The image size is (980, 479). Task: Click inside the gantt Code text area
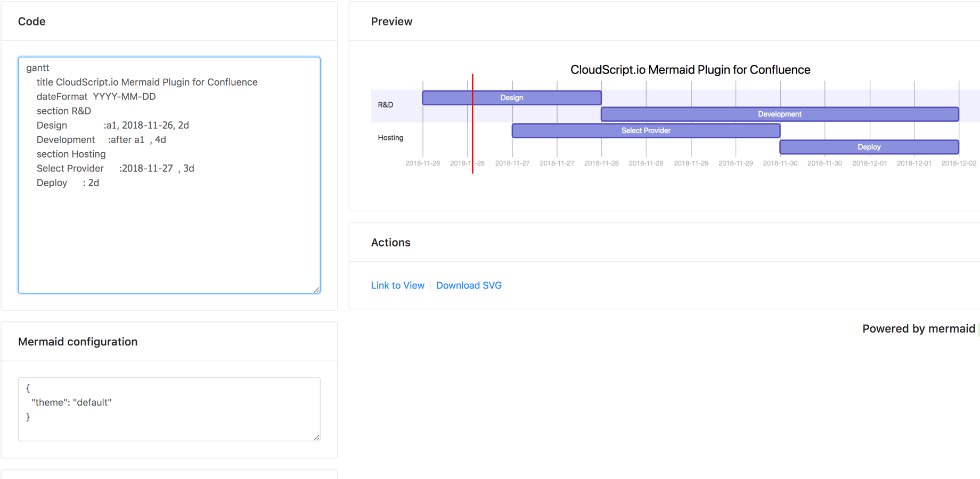[x=169, y=175]
